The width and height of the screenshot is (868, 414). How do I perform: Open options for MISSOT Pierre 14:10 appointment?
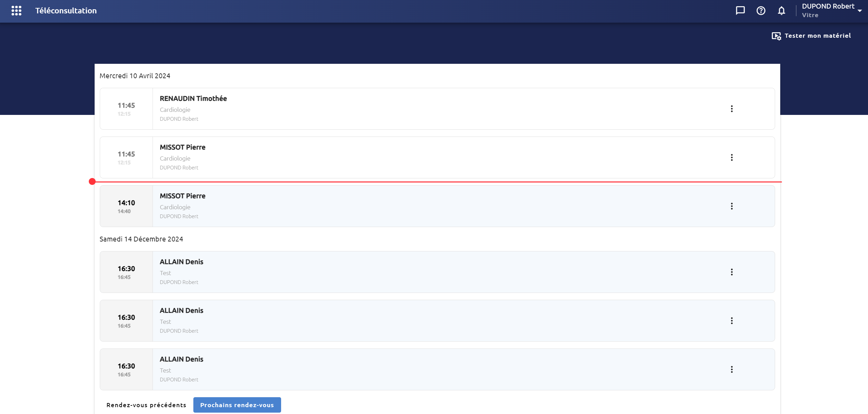[732, 206]
